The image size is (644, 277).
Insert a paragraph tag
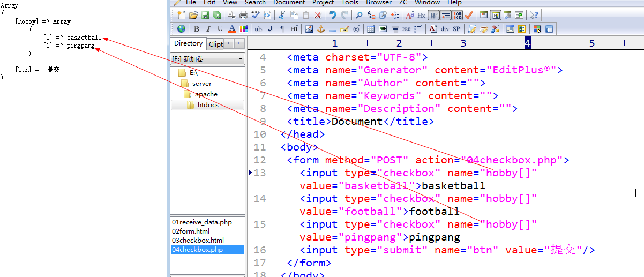(282, 29)
